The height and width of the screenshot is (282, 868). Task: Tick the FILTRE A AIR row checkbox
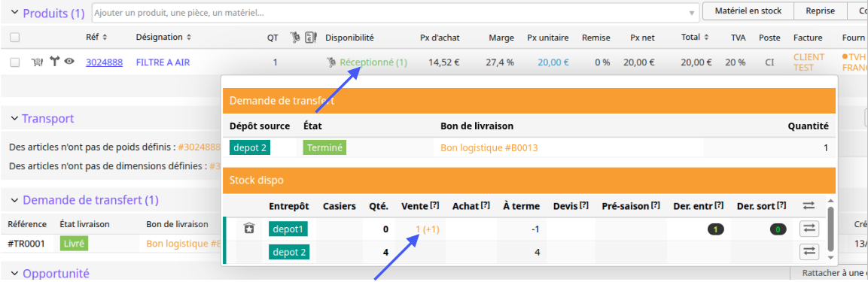tap(15, 62)
